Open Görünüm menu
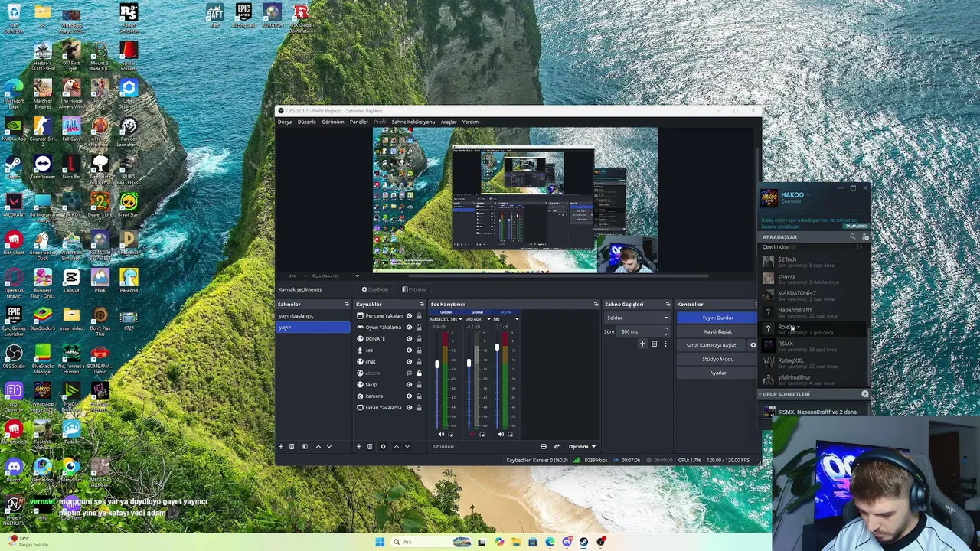Viewport: 980px width, 551px height. point(333,122)
